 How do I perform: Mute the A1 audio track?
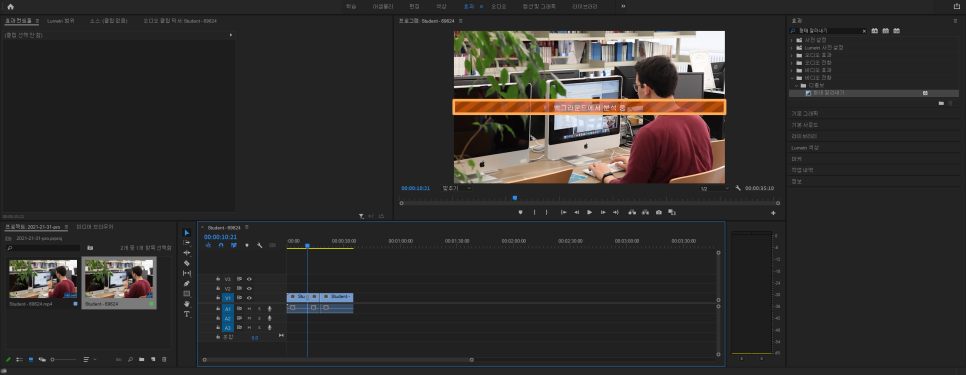coord(249,308)
